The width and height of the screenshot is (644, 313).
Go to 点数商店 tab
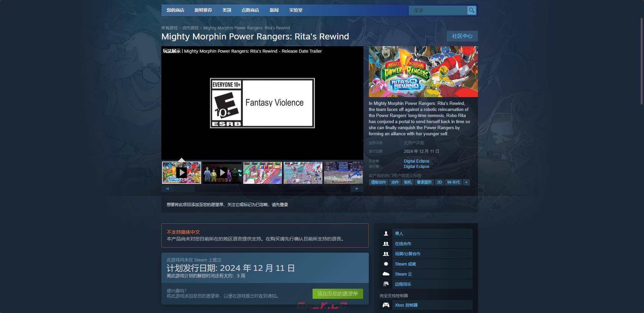click(250, 10)
